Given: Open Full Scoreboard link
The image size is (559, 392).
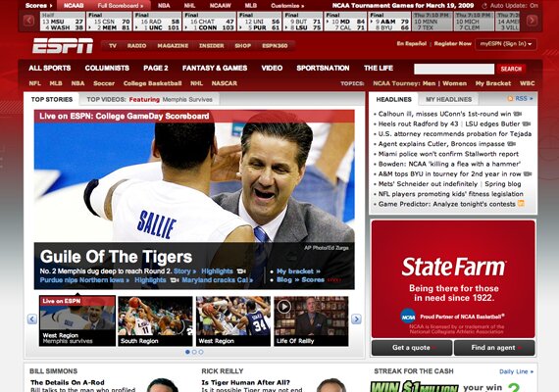Looking at the screenshot, I should (121, 6).
